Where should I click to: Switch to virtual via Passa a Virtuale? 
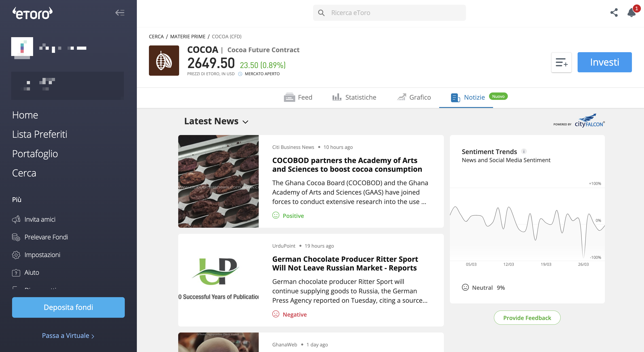click(x=68, y=335)
